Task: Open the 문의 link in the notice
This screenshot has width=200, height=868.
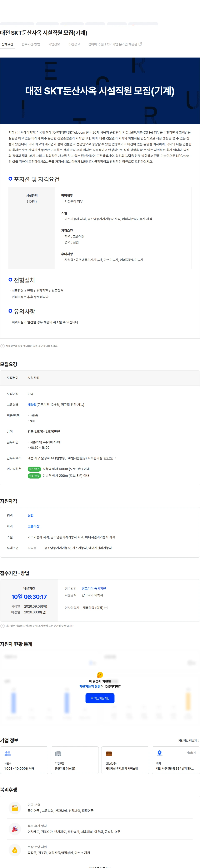Action: pyautogui.click(x=45, y=346)
